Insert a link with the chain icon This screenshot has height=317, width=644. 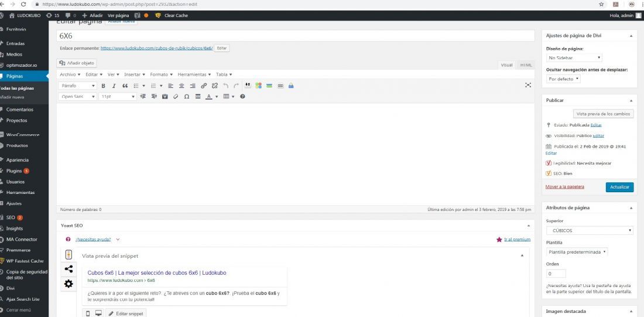click(204, 86)
